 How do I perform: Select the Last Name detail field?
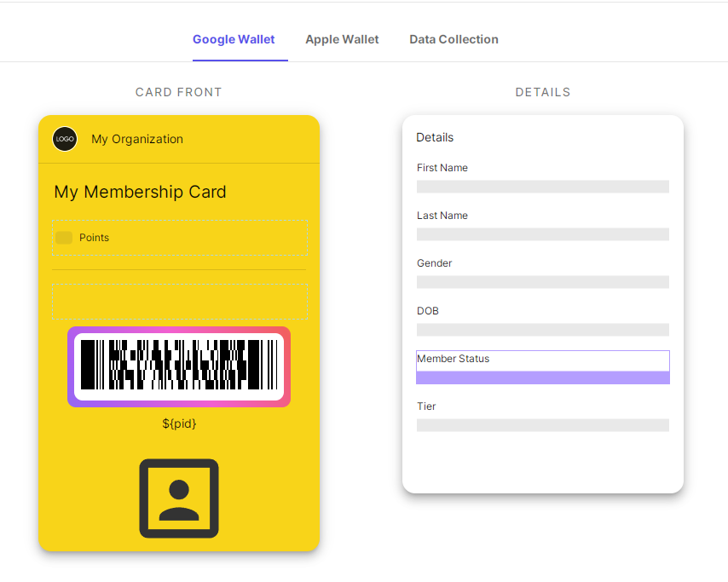(543, 225)
